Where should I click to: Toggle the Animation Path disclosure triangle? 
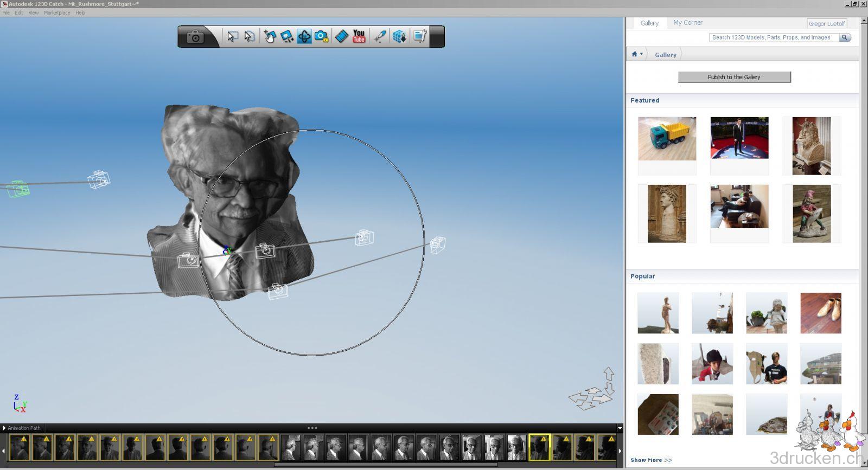click(4, 428)
